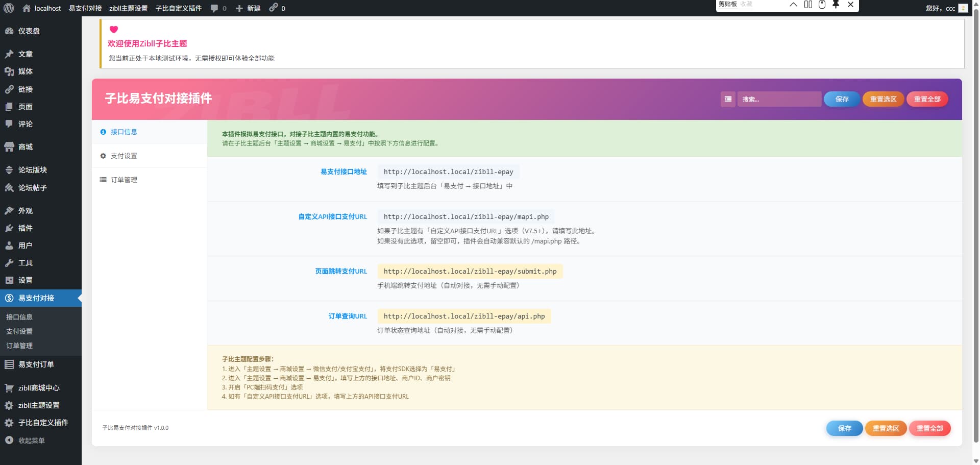
Task: Open 文章 posts menu
Action: (41, 54)
